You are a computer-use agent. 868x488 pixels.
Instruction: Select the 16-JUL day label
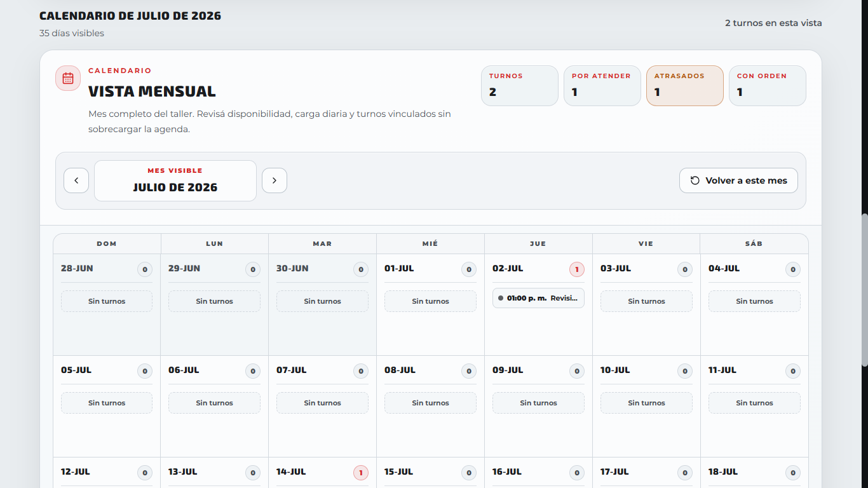pos(507,471)
